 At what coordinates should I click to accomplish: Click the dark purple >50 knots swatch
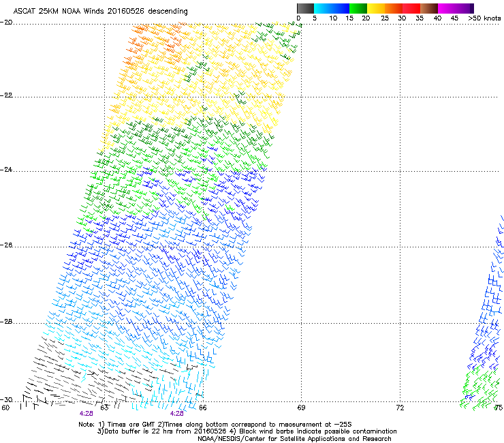click(472, 8)
